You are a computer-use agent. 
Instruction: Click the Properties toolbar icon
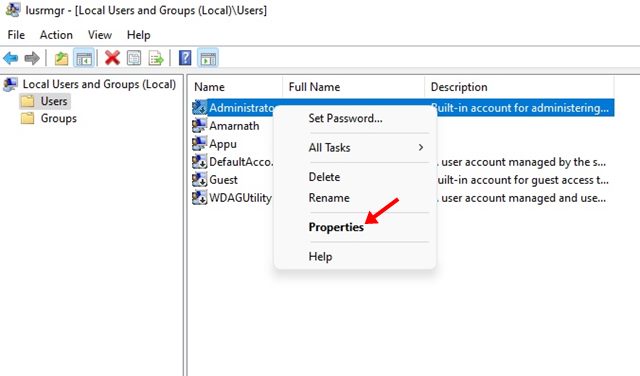point(134,58)
